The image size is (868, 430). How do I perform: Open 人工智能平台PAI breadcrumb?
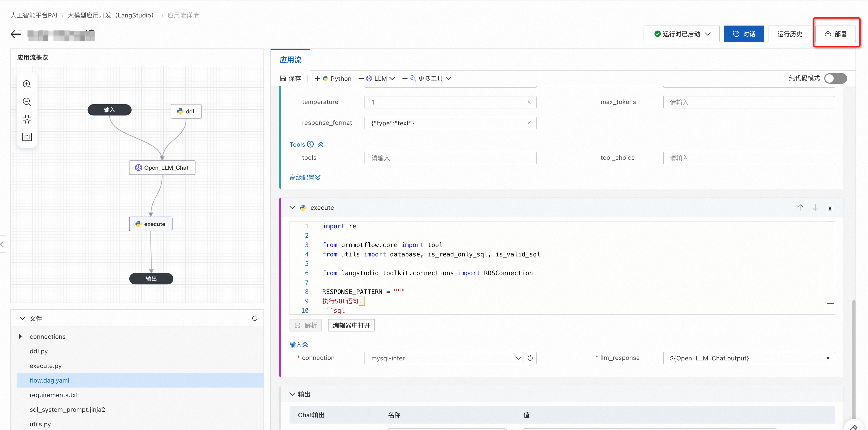coord(34,15)
